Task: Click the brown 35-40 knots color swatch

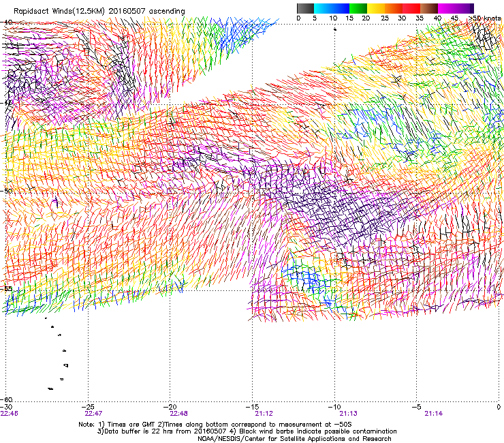Action: pyautogui.click(x=429, y=8)
